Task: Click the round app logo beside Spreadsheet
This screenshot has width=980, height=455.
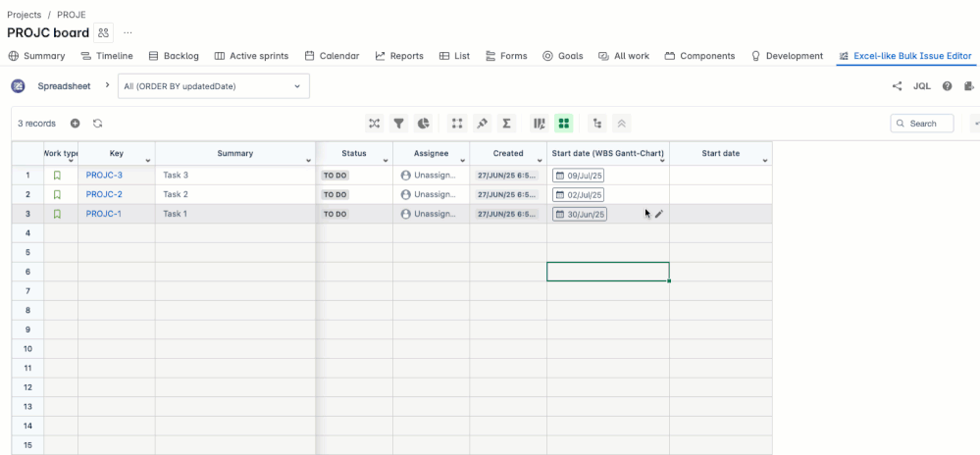Action: coord(18,86)
